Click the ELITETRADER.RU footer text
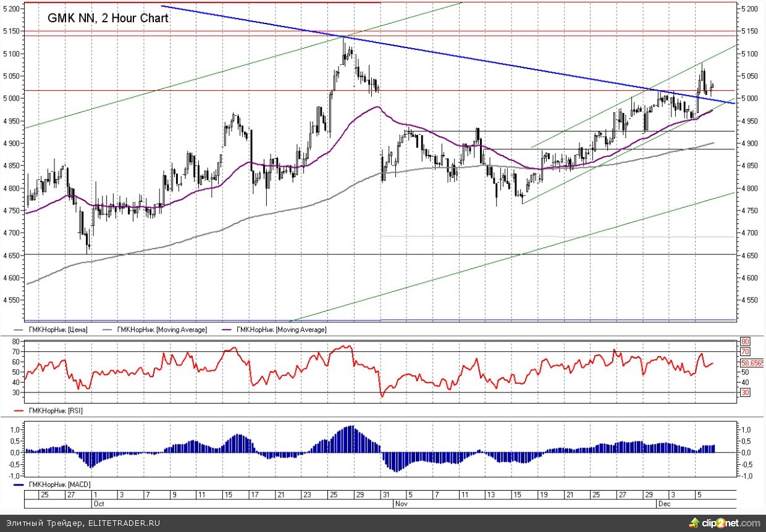The width and height of the screenshot is (766, 532). [124, 523]
